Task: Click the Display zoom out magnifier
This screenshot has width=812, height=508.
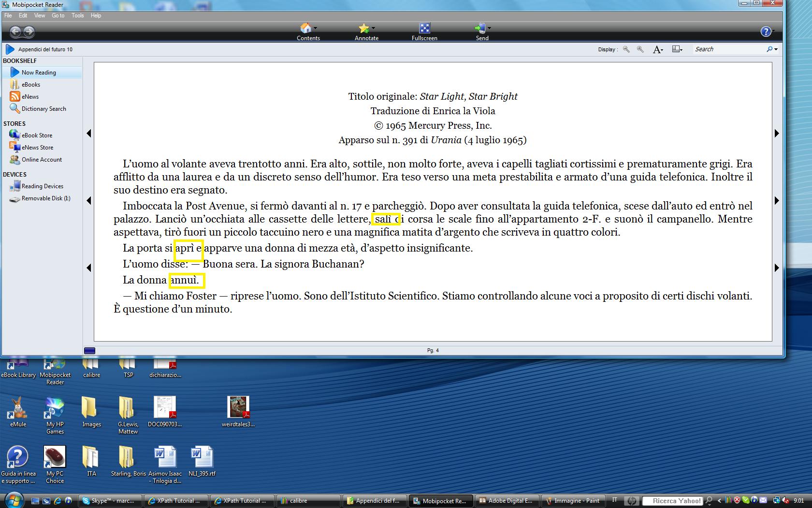Action: click(626, 49)
